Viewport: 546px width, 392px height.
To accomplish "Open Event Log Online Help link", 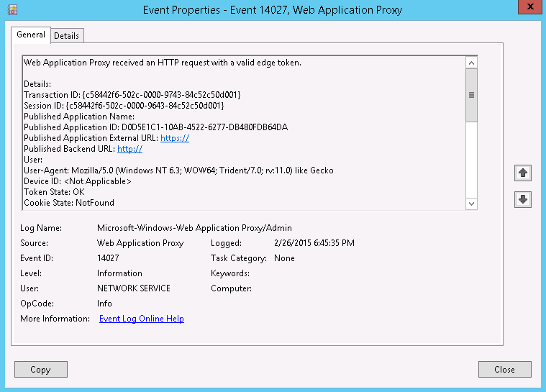I will pos(142,319).
